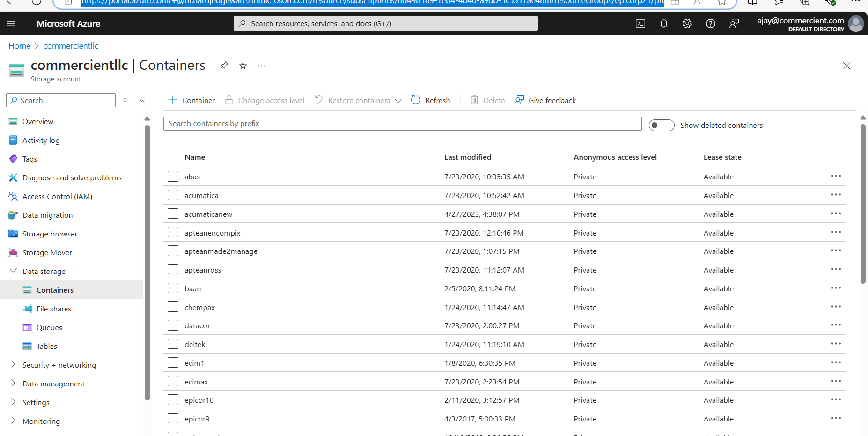Collapse the left navigation pane

[x=142, y=100]
